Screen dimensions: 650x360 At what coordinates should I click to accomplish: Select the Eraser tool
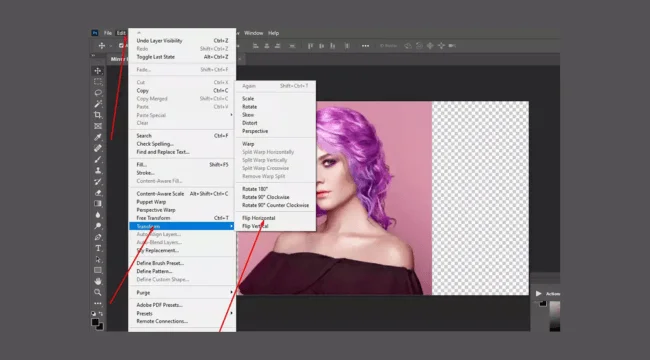(98, 193)
